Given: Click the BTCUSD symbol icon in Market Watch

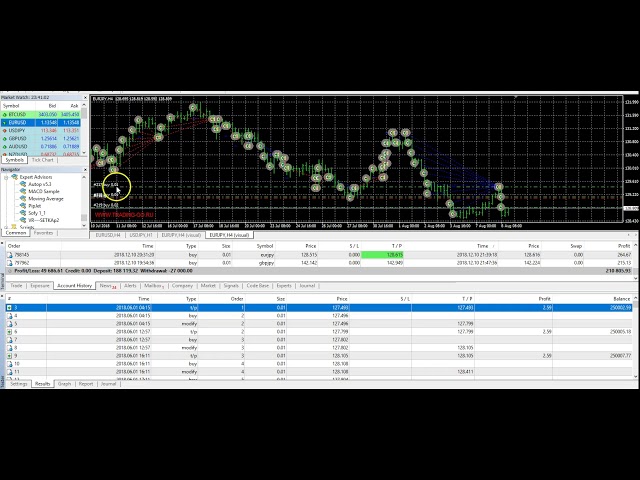Looking at the screenshot, I should point(5,114).
